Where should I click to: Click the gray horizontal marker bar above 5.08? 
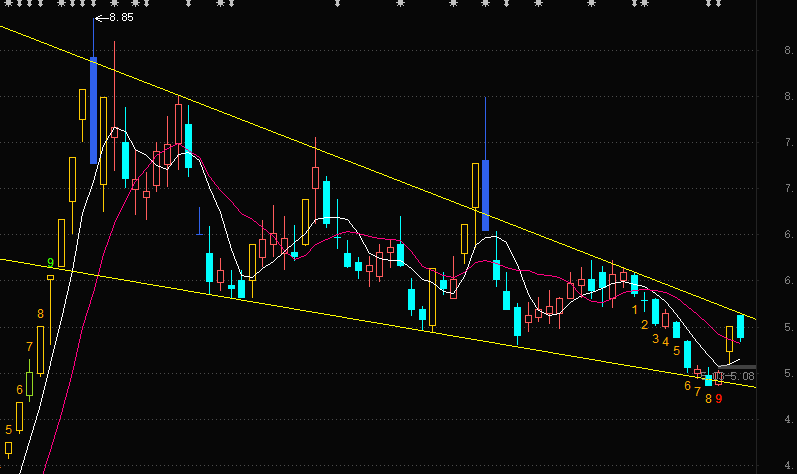pyautogui.click(x=737, y=367)
